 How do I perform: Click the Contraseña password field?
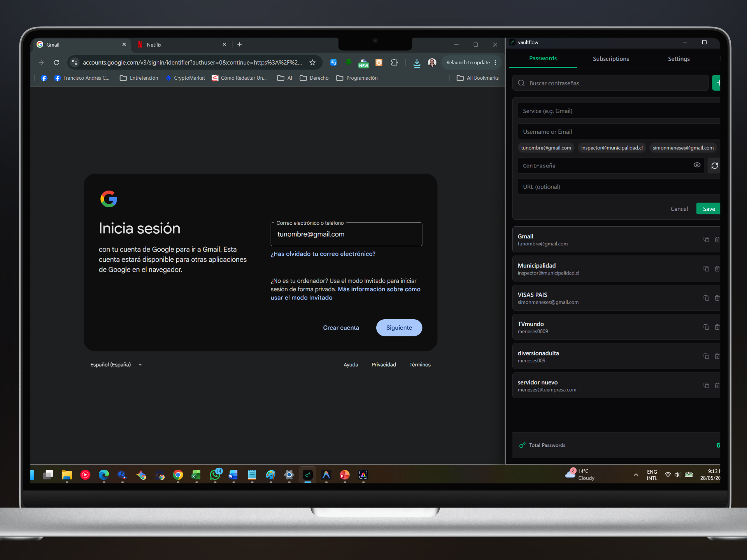pyautogui.click(x=610, y=166)
